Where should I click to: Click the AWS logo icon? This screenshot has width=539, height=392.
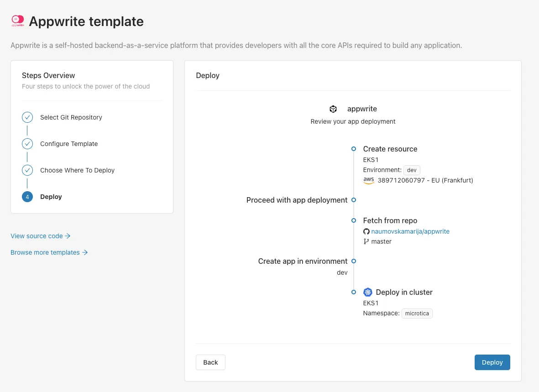point(368,180)
